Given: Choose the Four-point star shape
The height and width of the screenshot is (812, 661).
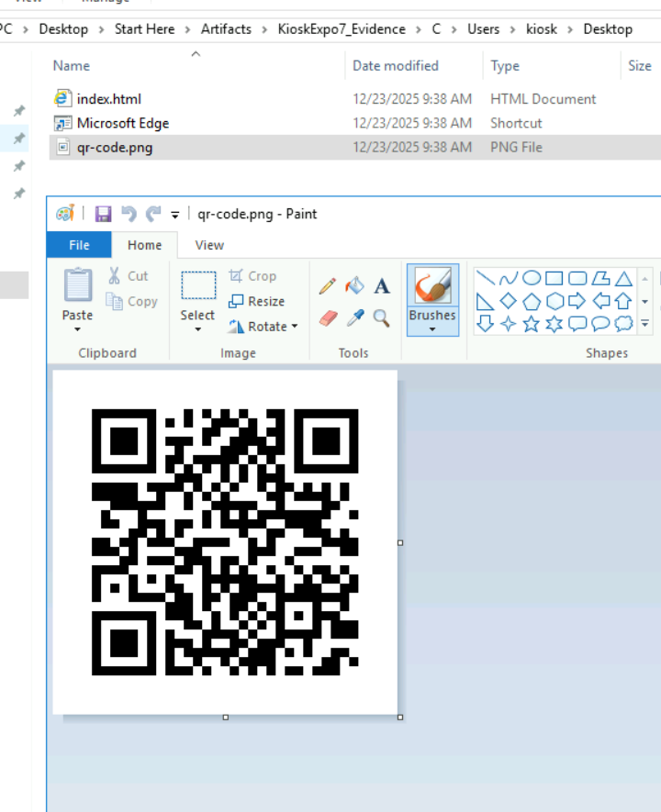Looking at the screenshot, I should tap(509, 324).
